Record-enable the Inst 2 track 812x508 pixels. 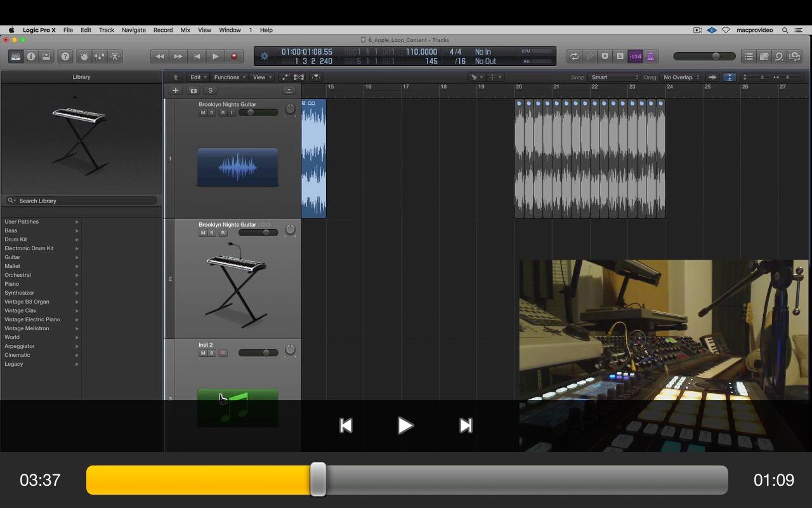point(223,353)
